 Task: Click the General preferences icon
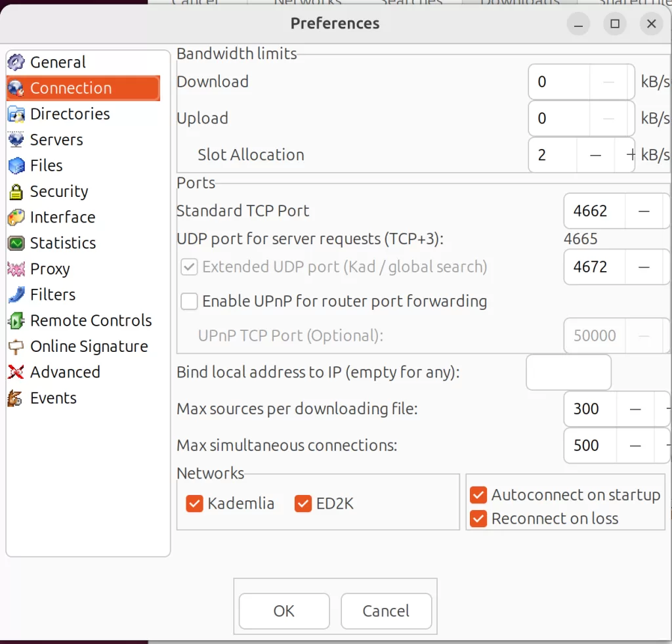pos(16,62)
